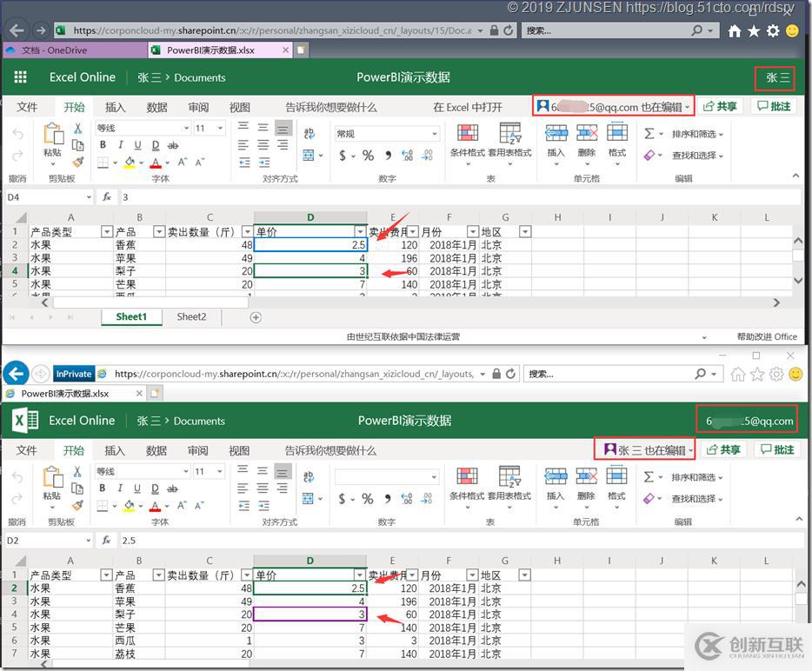Switch to 文档 - OneDrive browser tab
Image resolution: width=812 pixels, height=671 pixels.
point(74,50)
